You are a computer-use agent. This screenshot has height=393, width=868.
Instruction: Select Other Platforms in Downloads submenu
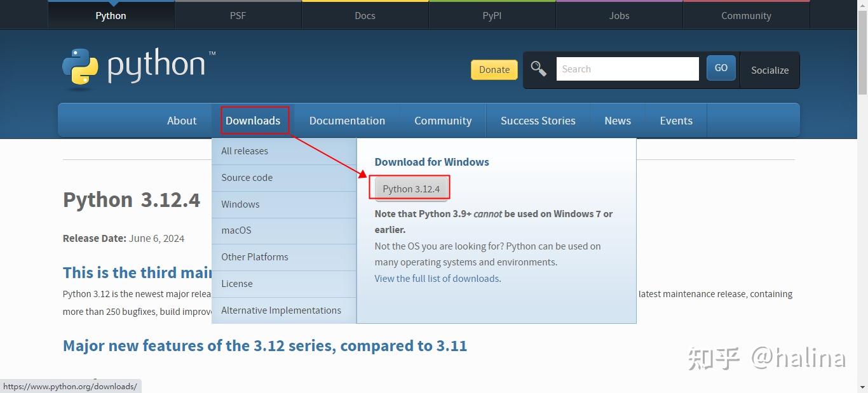pos(284,257)
